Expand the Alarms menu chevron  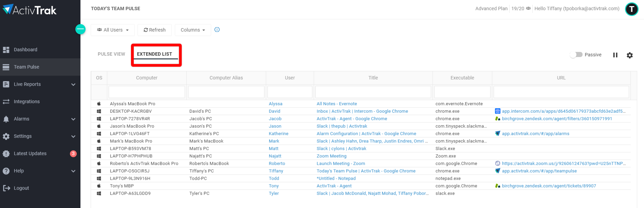pyautogui.click(x=73, y=119)
